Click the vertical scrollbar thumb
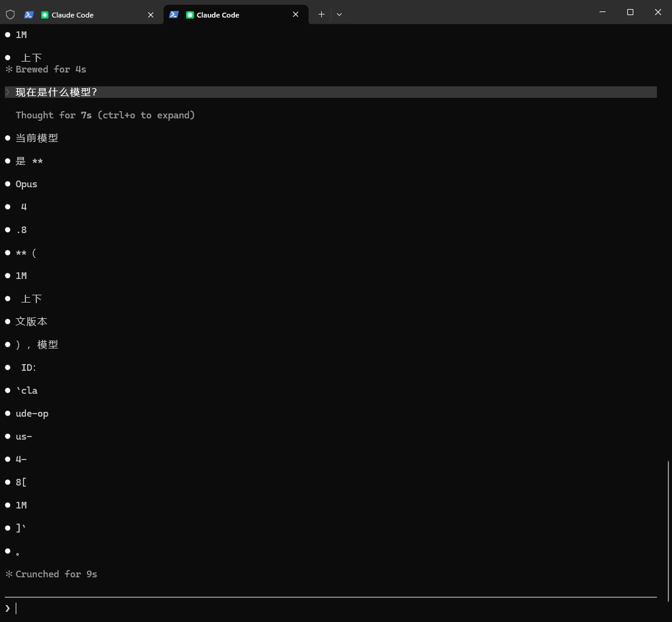Screen dimensions: 672x622 coord(668,531)
